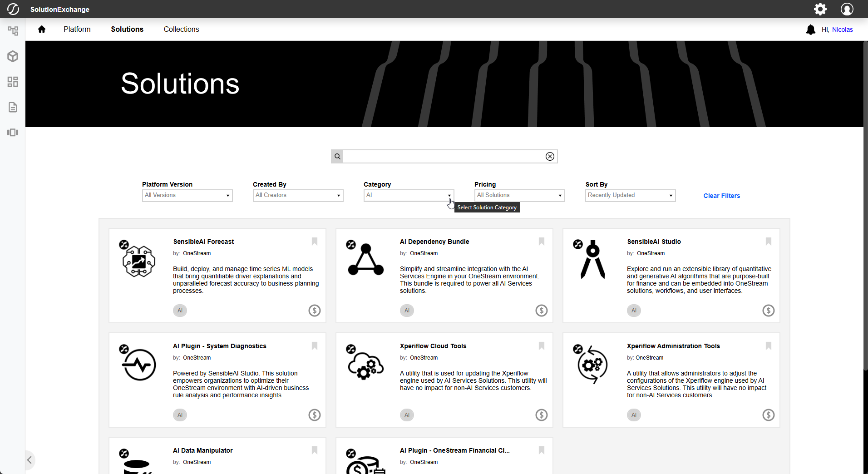This screenshot has width=868, height=474.
Task: Bookmark the AI Dependency Bundle solution
Action: point(541,242)
